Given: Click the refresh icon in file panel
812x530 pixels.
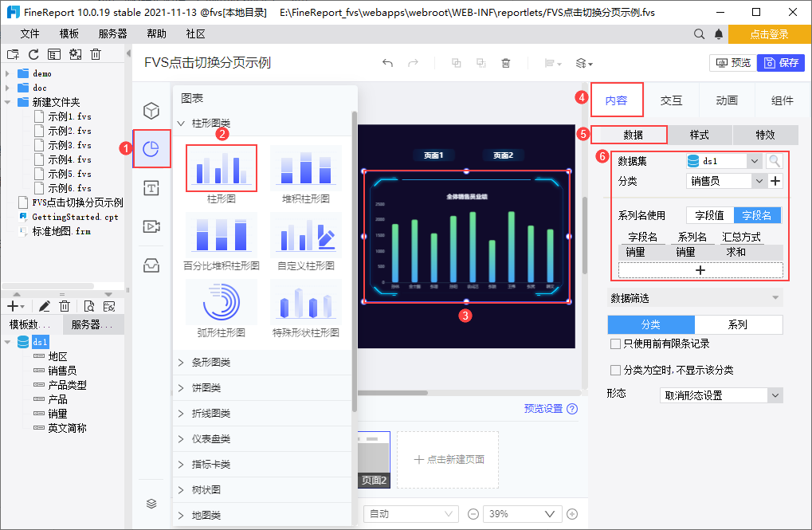Looking at the screenshot, I should coord(33,54).
